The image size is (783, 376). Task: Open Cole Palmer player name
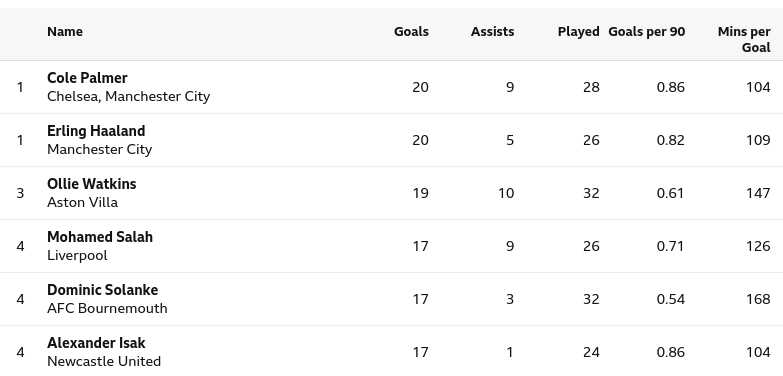pyautogui.click(x=87, y=78)
